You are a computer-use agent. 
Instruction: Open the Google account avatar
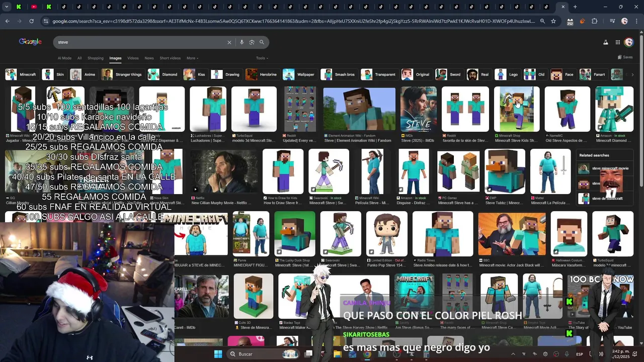click(x=629, y=42)
